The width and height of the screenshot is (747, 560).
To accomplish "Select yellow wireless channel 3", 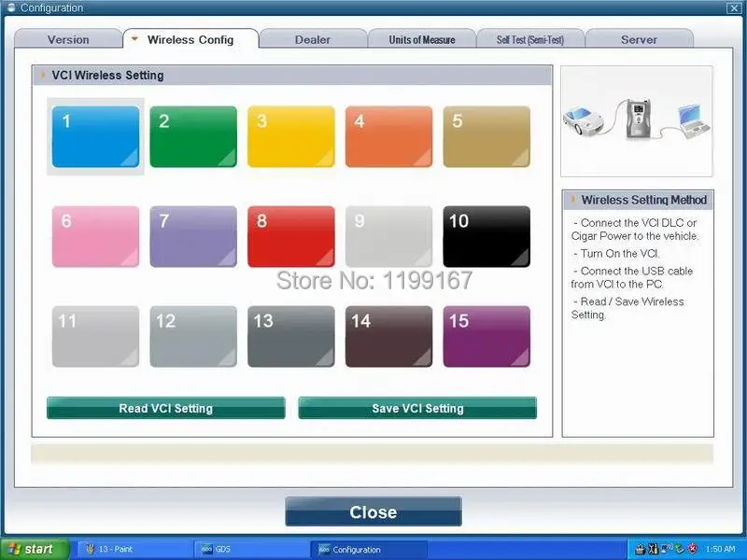I will point(291,136).
